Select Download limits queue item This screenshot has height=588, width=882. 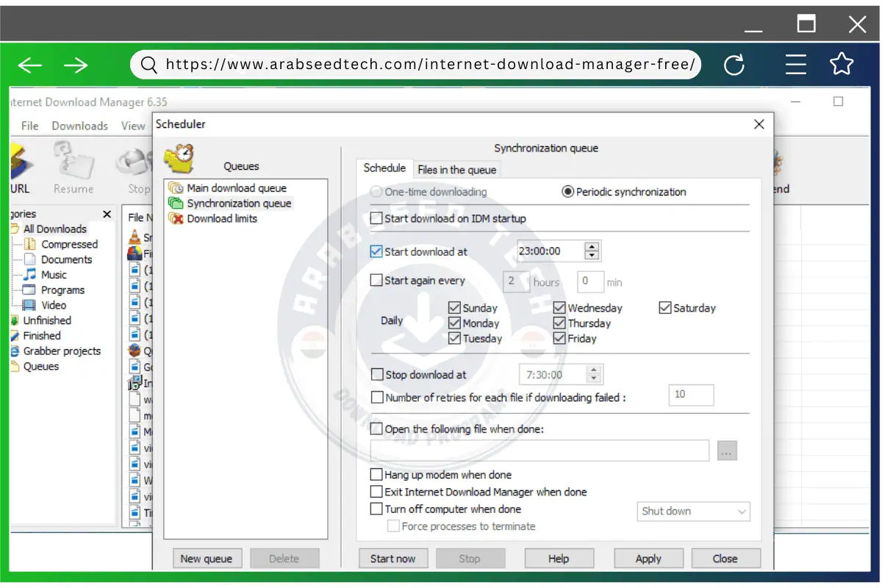tap(221, 218)
